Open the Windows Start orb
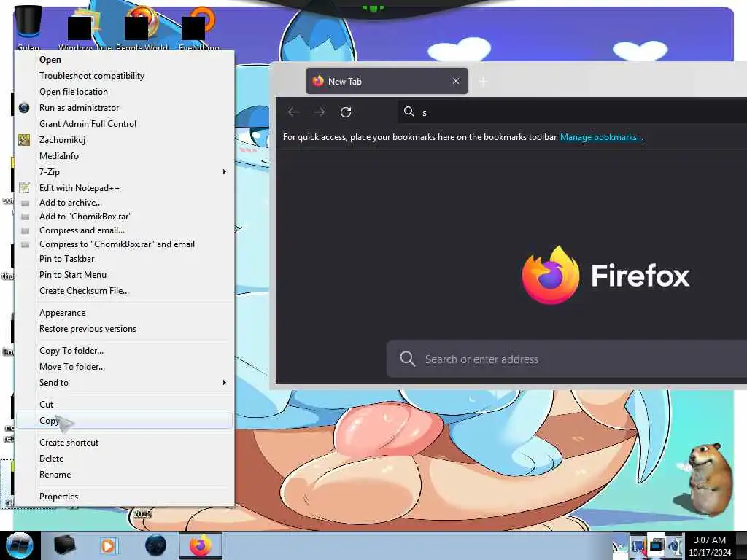This screenshot has height=560, width=747. tap(20, 545)
